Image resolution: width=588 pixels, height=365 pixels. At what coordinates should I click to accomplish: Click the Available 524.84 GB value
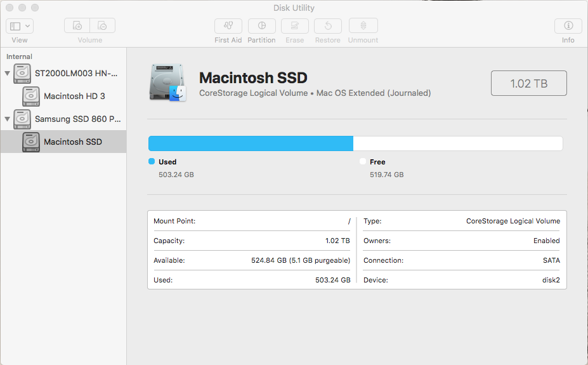(x=301, y=260)
